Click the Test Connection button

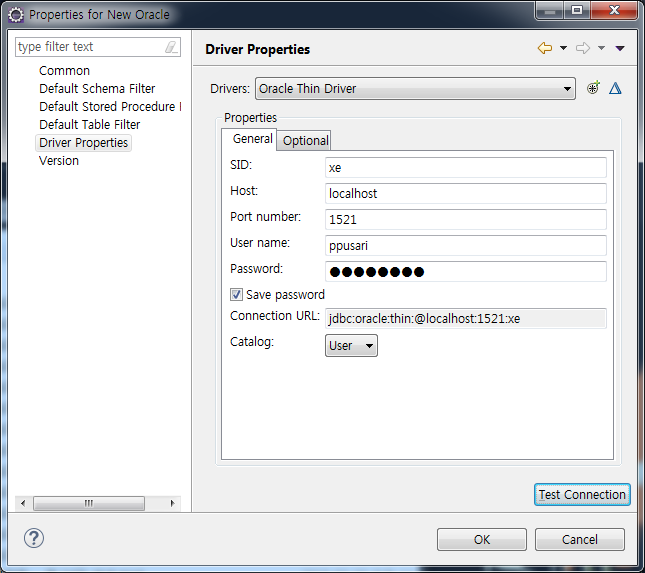click(x=582, y=494)
